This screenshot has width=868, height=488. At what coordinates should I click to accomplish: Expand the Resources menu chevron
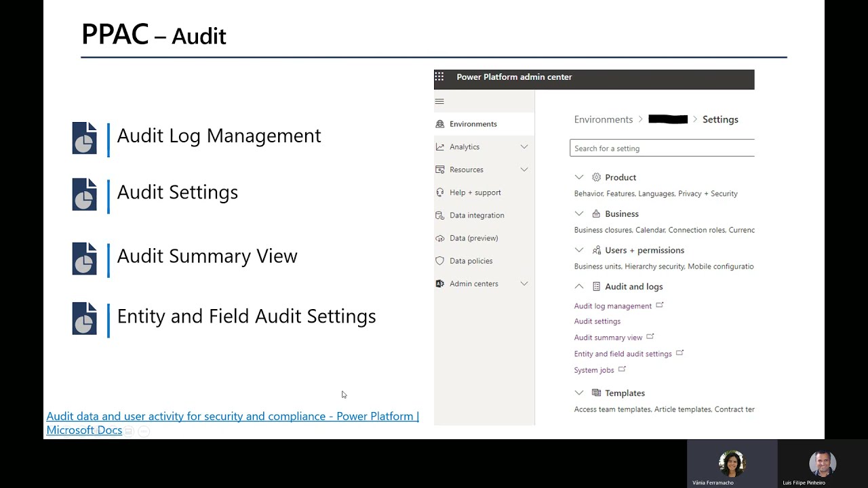(524, 169)
